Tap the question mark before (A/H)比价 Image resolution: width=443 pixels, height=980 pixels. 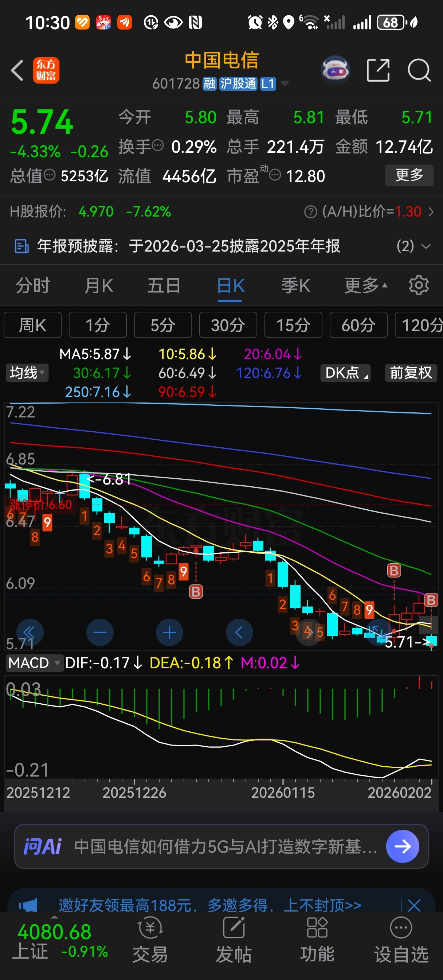(x=311, y=211)
